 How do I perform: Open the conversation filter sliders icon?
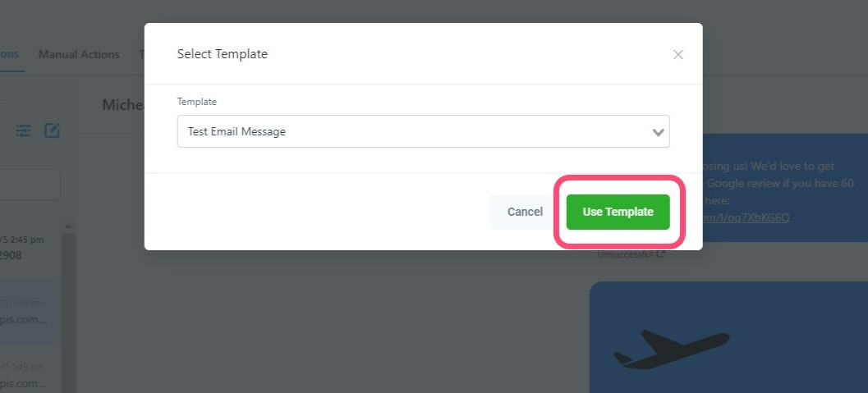[x=23, y=130]
